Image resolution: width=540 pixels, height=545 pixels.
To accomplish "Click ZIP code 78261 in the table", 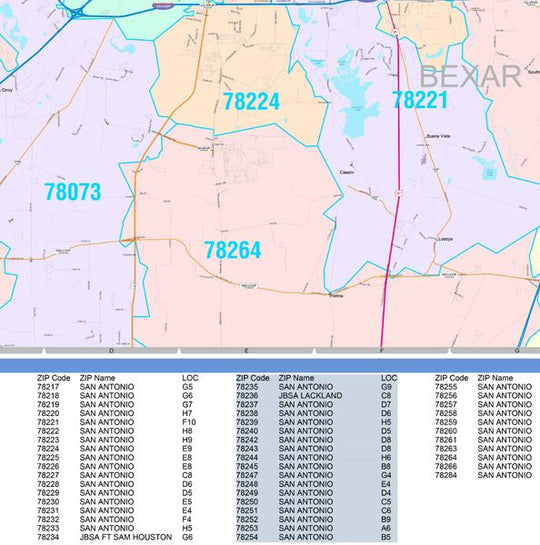I will click(446, 440).
